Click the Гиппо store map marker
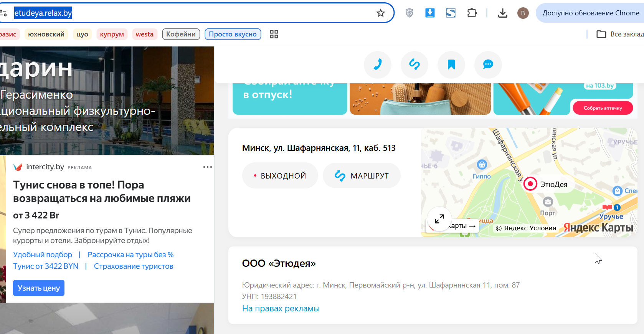Viewport: 644px width, 334px height. click(x=482, y=165)
